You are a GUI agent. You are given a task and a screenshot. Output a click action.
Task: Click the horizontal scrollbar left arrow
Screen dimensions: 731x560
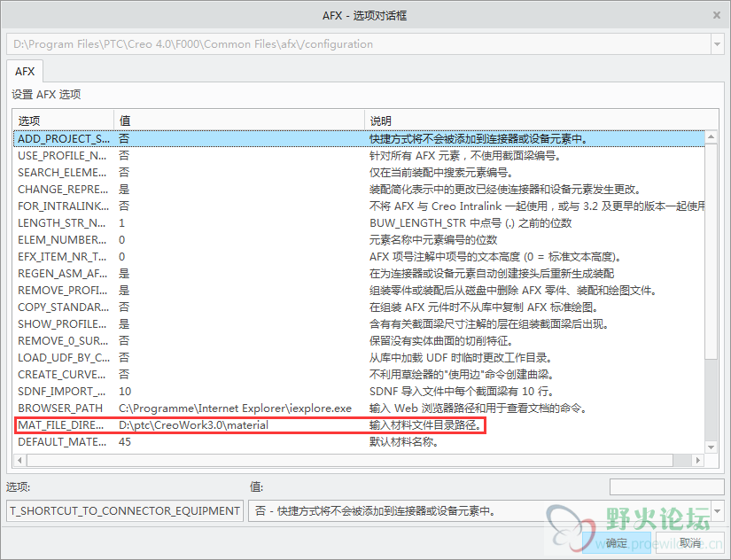pyautogui.click(x=19, y=460)
